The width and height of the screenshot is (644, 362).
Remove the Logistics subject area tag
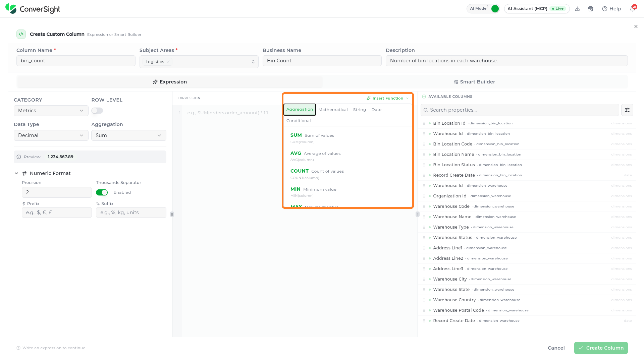pos(168,62)
